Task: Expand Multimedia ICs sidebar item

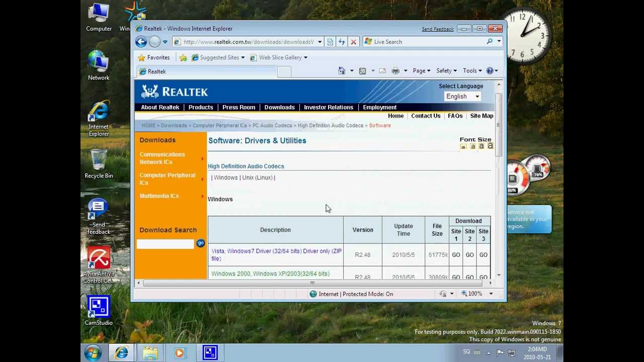Action: pyautogui.click(x=171, y=196)
